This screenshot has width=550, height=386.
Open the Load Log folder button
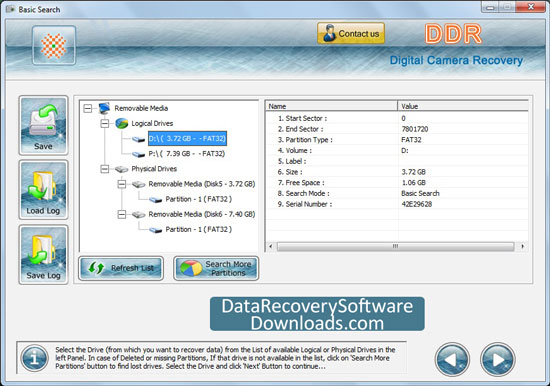pos(43,190)
